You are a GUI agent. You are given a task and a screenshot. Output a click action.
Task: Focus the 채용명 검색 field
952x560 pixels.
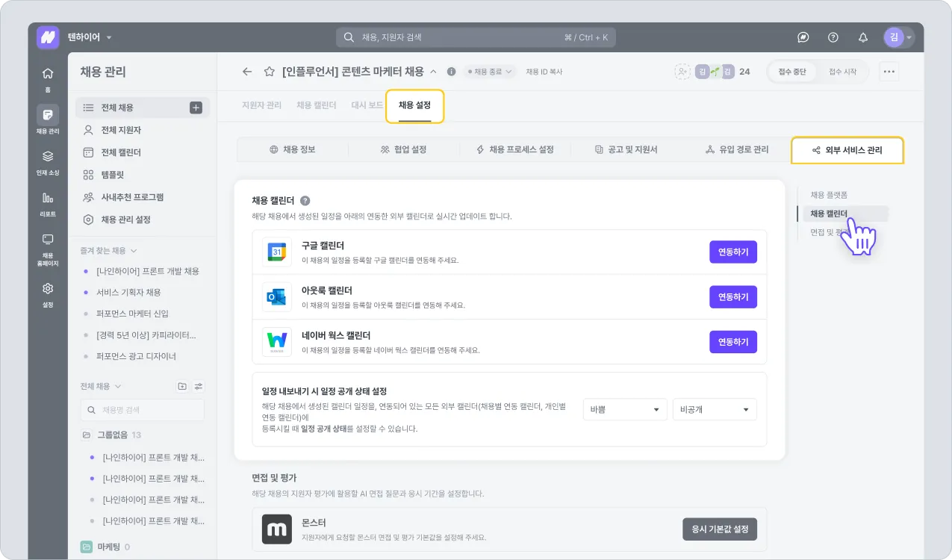pos(143,410)
